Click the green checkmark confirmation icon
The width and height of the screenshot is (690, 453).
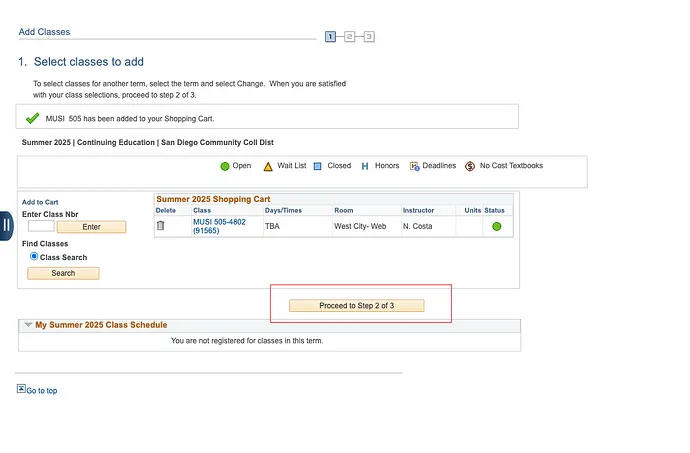click(32, 118)
